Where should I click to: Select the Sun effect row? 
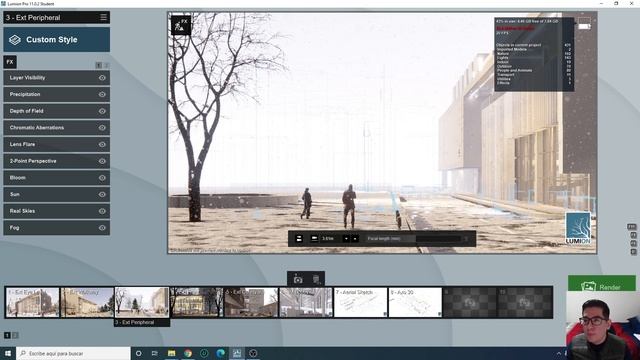(x=57, y=195)
